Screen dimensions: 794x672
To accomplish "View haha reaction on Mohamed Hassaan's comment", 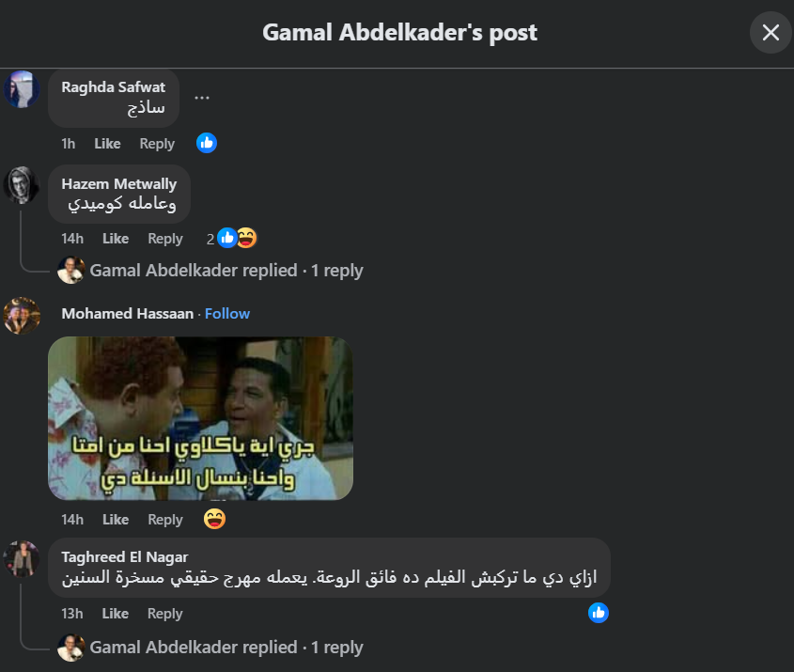I will pyautogui.click(x=214, y=519).
